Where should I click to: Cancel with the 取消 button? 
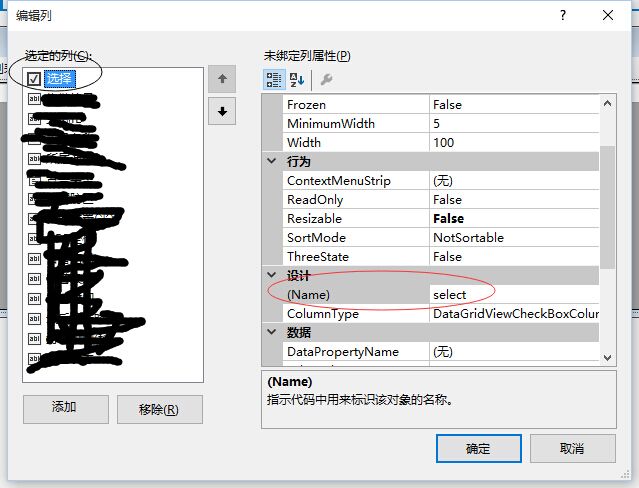pyautogui.click(x=573, y=448)
